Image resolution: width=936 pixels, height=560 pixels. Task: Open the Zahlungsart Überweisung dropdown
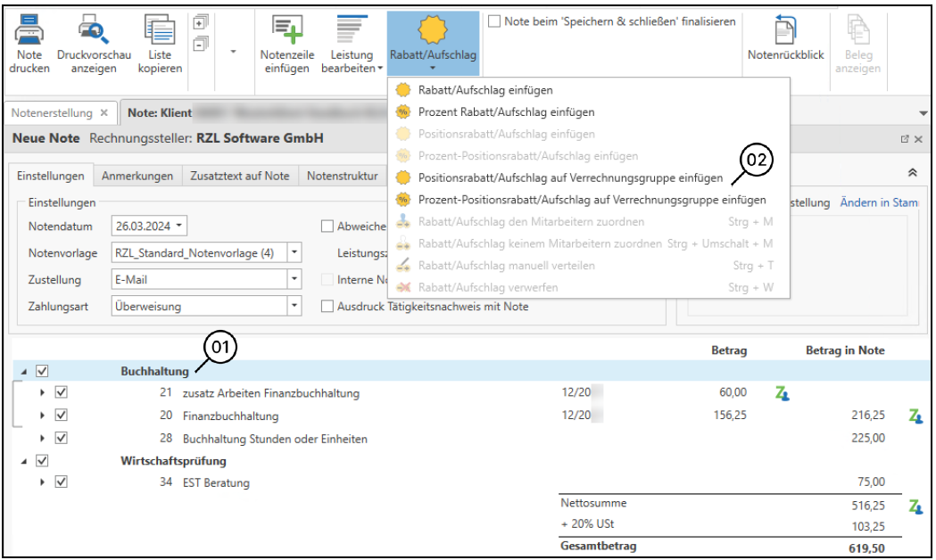pyautogui.click(x=294, y=307)
